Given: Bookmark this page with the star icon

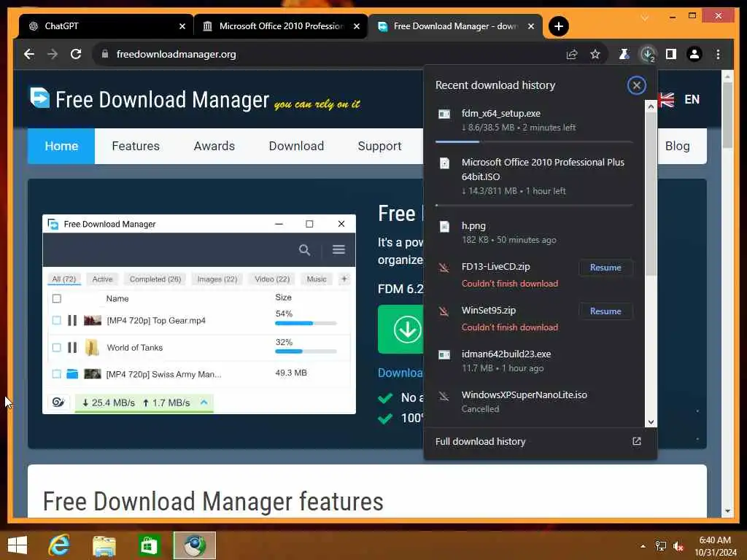Looking at the screenshot, I should coord(595,54).
